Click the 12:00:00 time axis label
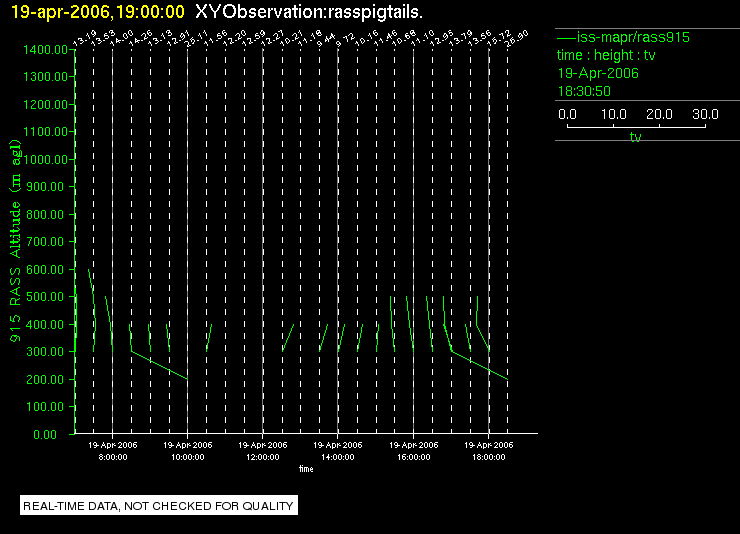The height and width of the screenshot is (534, 740). (x=263, y=457)
